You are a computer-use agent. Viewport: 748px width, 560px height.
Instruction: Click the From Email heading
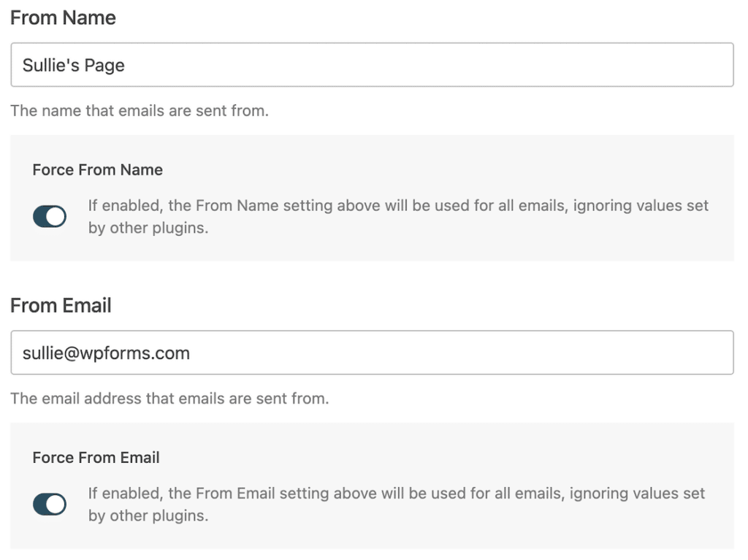pyautogui.click(x=61, y=305)
